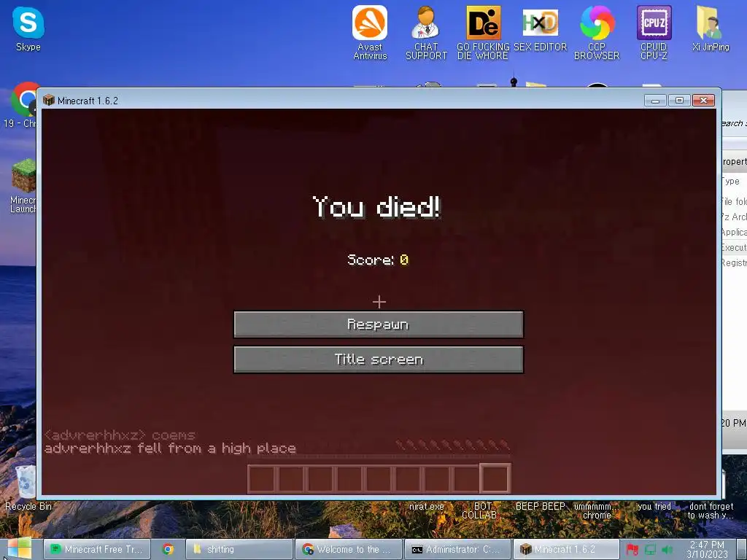The image size is (747, 560).
Task: Click the red flag tray icon
Action: [x=632, y=550]
